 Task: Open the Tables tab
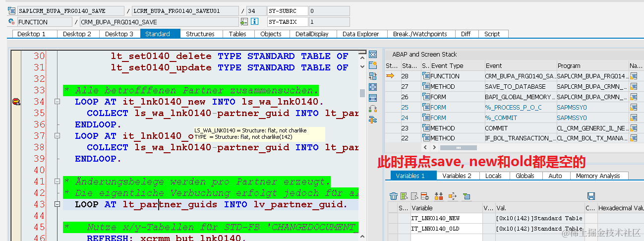pos(237,34)
